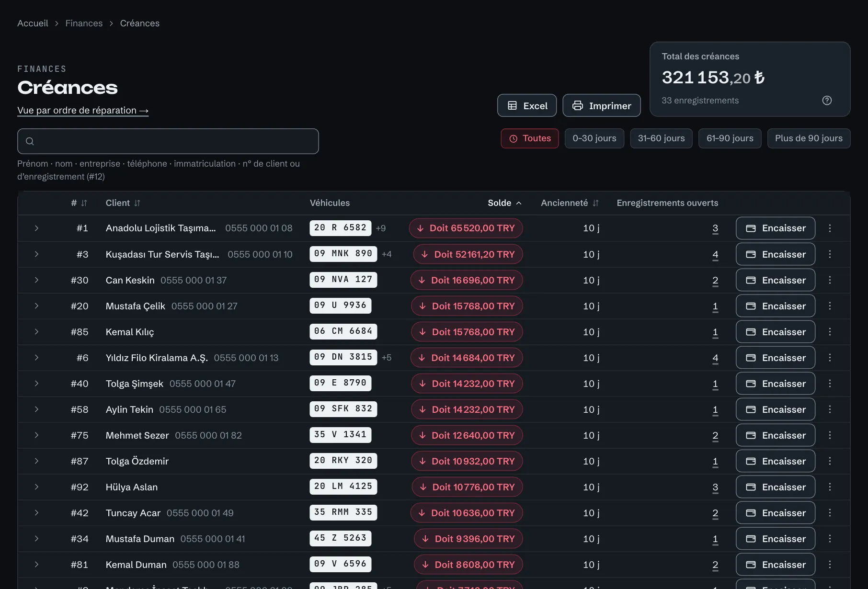Filter by 0-30 jours
Image resolution: width=868 pixels, height=589 pixels.
click(594, 138)
